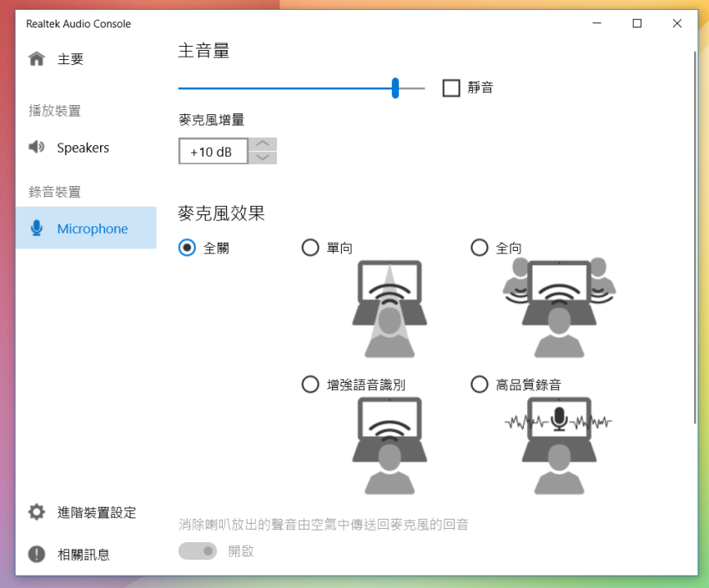Image resolution: width=709 pixels, height=588 pixels.
Task: Increase microphone boost with up arrow
Action: [x=263, y=144]
